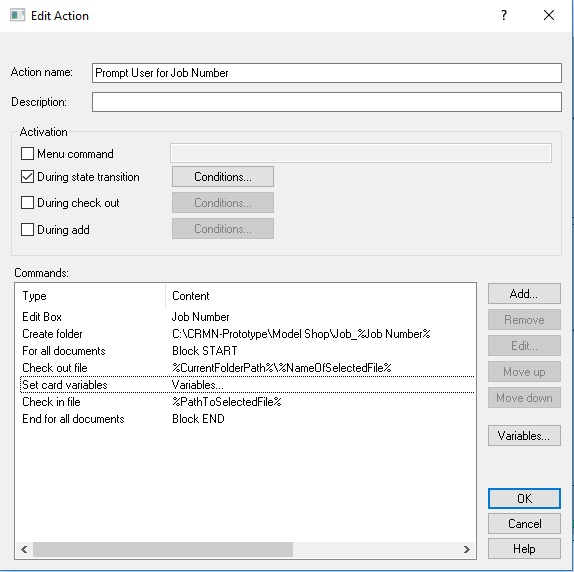Click Conditions button beside During check out

pos(223,203)
